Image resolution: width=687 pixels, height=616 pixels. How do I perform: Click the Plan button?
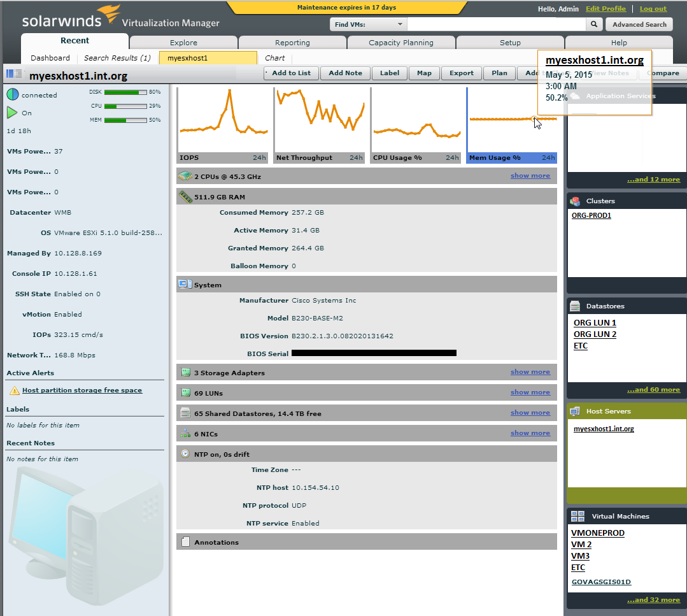[499, 73]
